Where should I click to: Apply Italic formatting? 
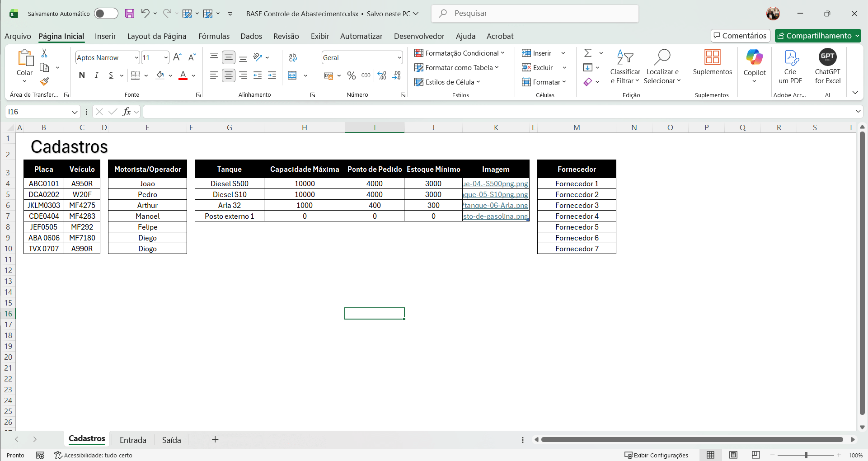point(96,75)
